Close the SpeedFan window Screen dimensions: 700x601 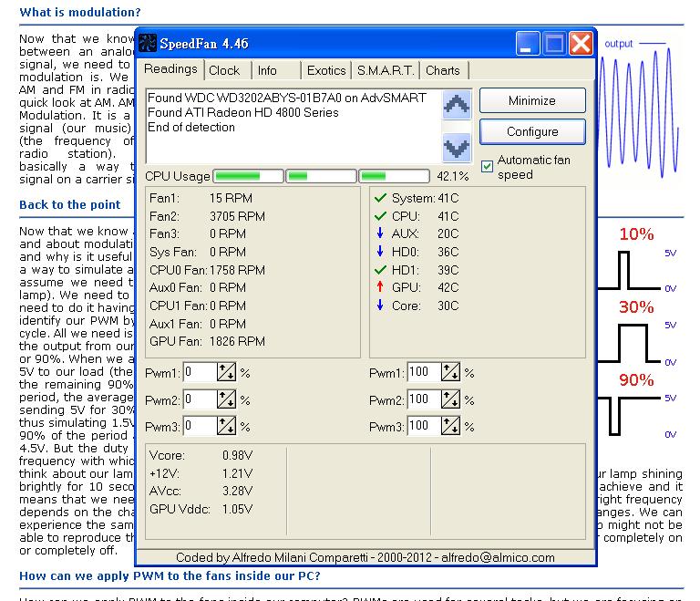point(581,44)
